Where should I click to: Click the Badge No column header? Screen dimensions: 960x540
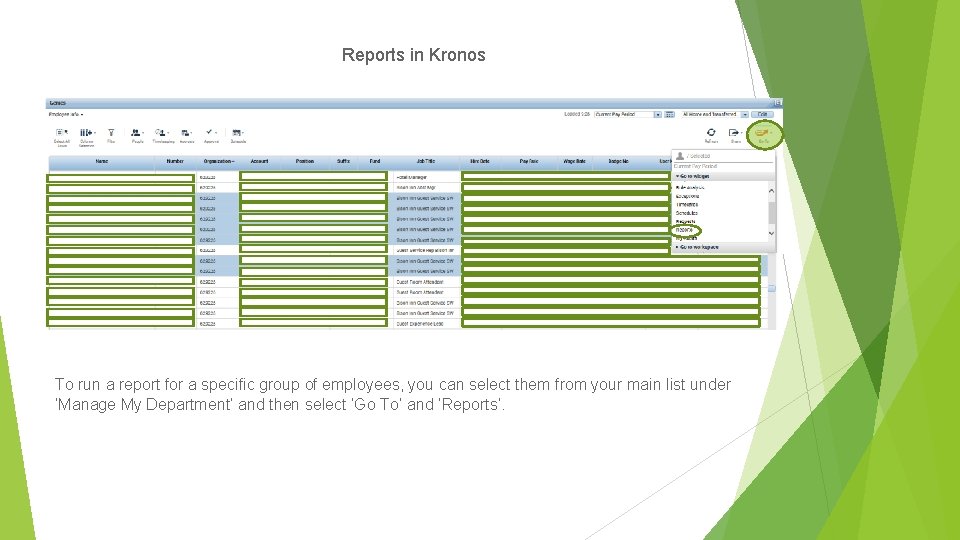618,162
